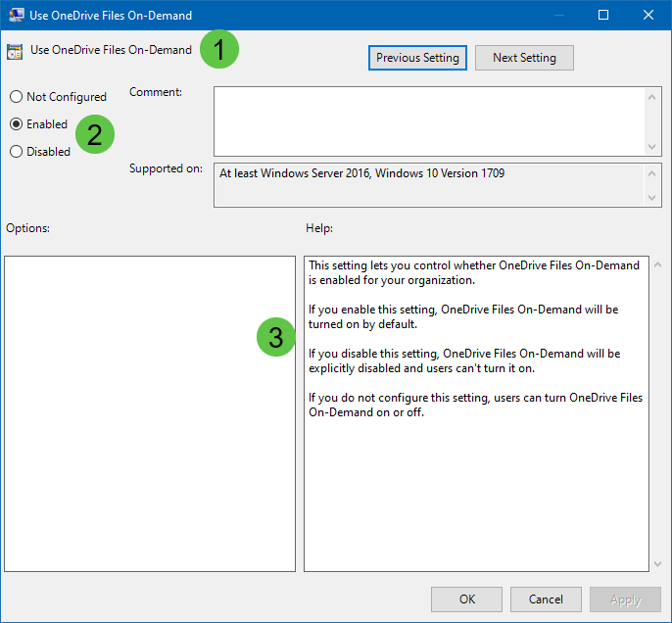672x623 pixels.
Task: Set the policy to Disabled
Action: (x=16, y=152)
